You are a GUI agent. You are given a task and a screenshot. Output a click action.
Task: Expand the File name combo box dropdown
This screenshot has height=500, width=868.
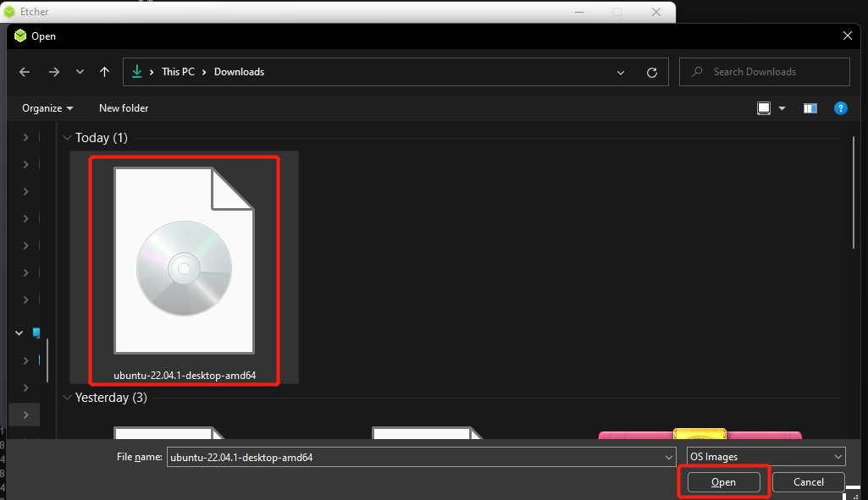click(669, 458)
